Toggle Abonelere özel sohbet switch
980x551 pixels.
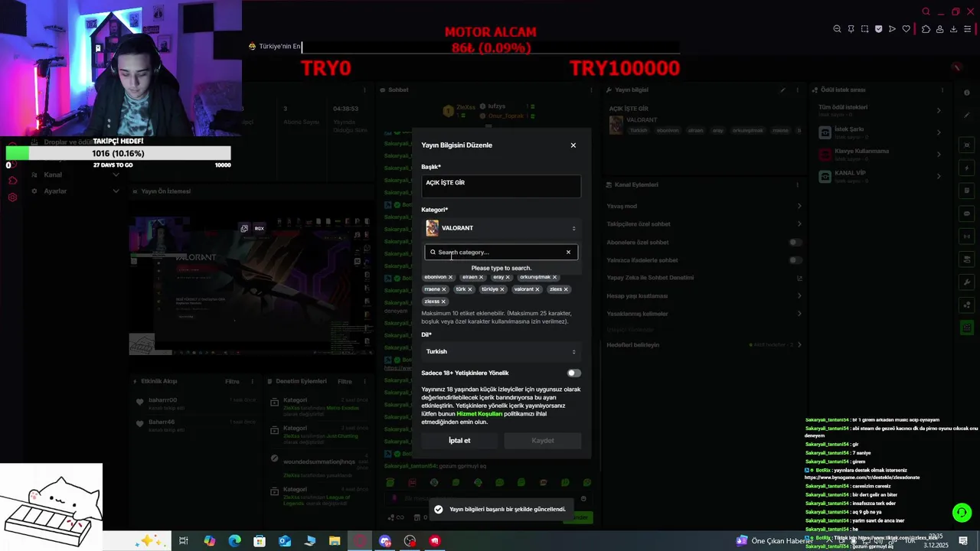tap(795, 243)
